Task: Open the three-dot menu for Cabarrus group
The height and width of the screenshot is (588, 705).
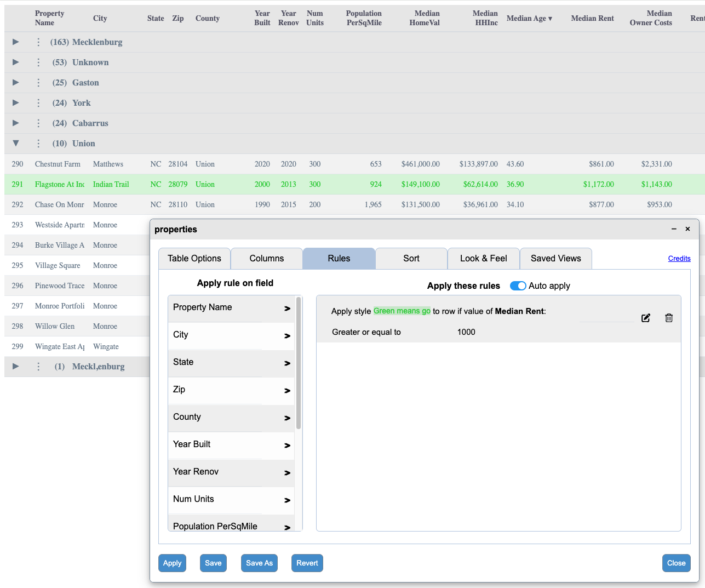Action: coord(38,123)
